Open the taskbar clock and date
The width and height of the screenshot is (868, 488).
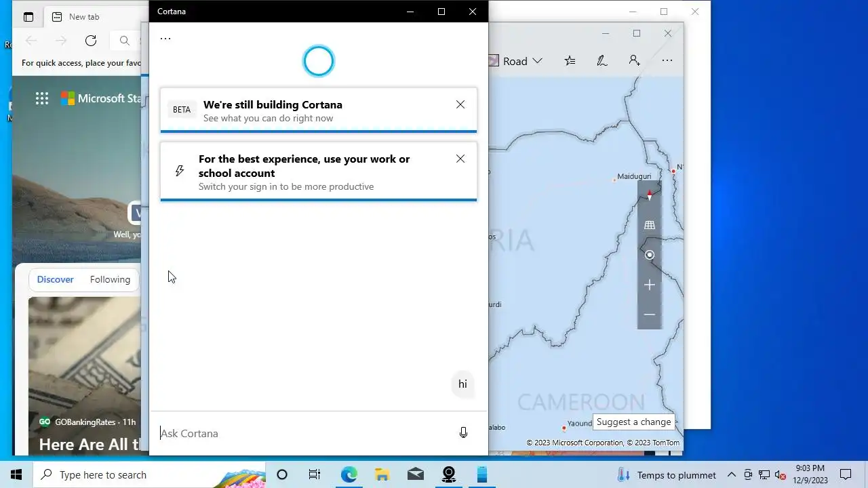click(x=810, y=474)
